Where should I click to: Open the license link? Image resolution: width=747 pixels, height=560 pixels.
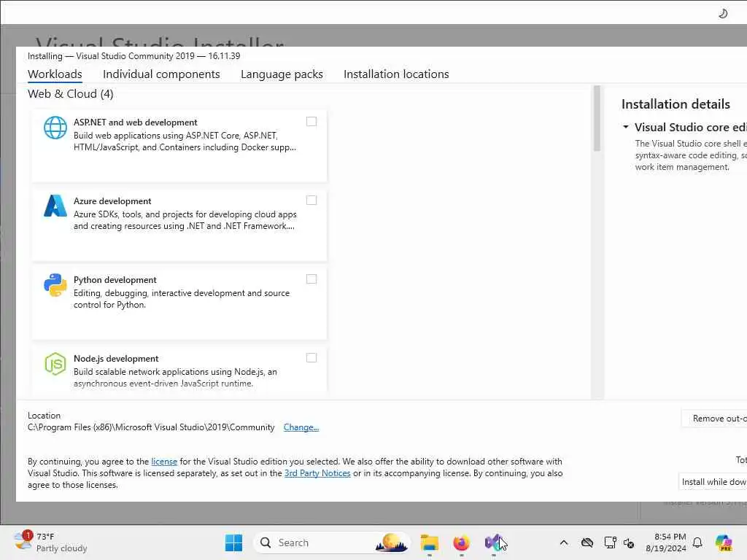click(x=164, y=462)
